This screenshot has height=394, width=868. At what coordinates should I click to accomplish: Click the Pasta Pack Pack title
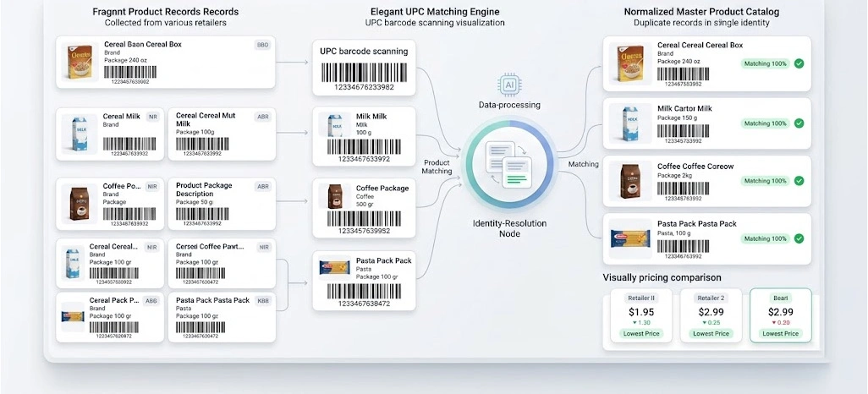click(383, 260)
